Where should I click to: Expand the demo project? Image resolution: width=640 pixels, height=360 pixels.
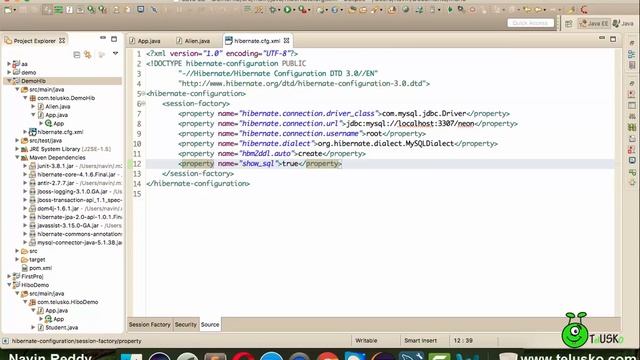click(x=9, y=72)
